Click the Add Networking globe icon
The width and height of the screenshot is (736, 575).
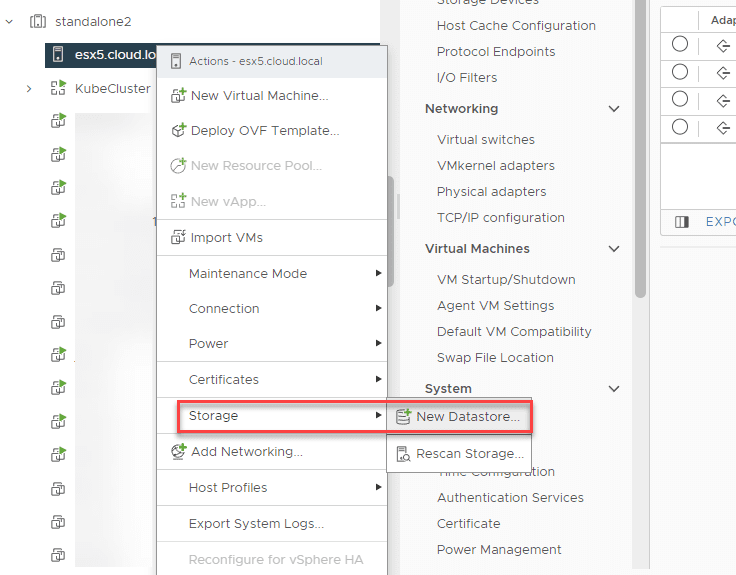click(x=178, y=452)
